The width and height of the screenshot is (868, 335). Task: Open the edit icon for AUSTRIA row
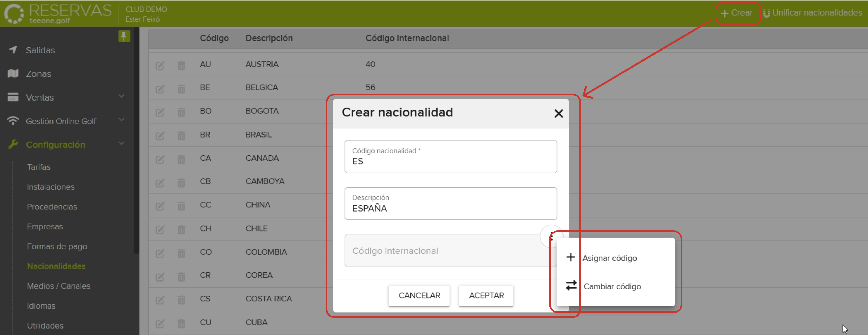coord(161,66)
